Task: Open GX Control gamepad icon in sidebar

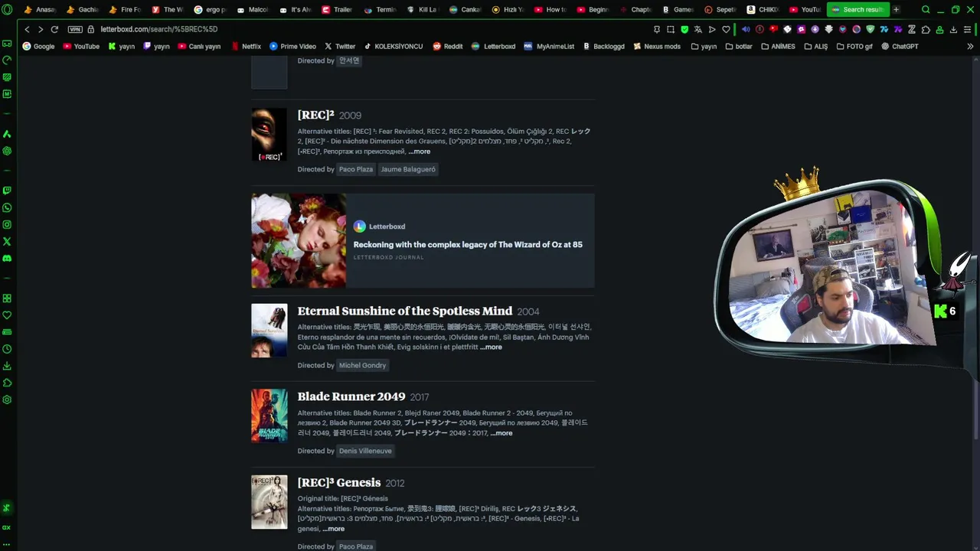Action: point(7,44)
